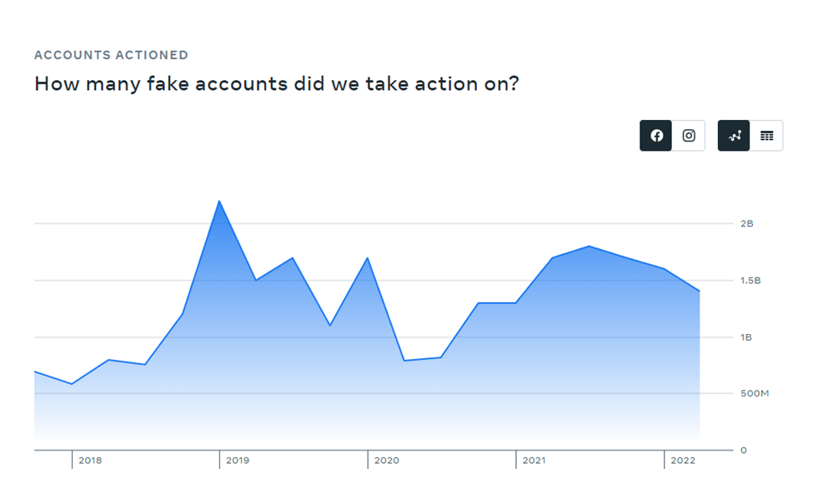Open the tabular data grid icon
Screen dimensions: 813x504
pos(766,135)
